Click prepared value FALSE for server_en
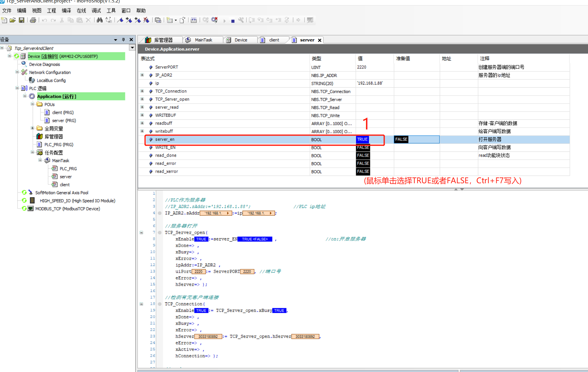Screen dimensions: 588x372 401,139
